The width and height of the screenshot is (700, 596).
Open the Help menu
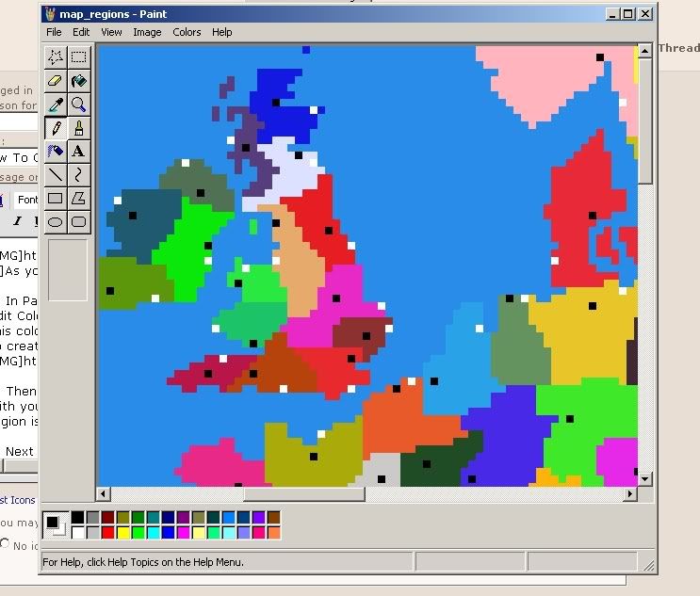pyautogui.click(x=221, y=32)
